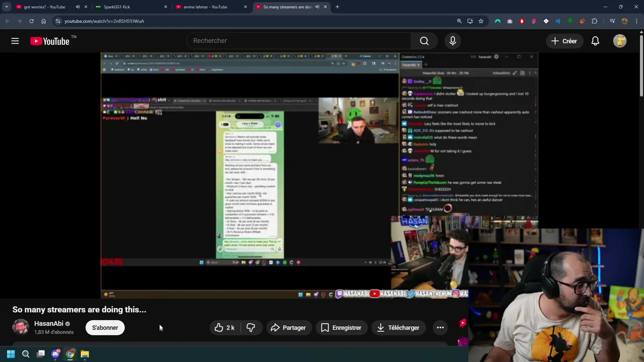Submit search with the magnifier button

[x=424, y=41]
